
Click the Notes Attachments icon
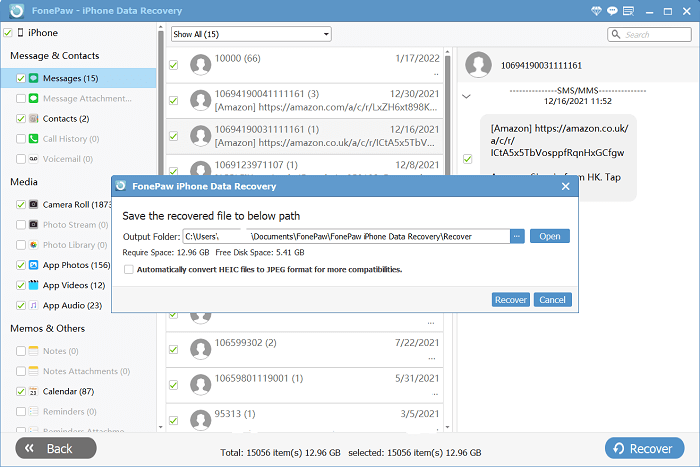(33, 371)
